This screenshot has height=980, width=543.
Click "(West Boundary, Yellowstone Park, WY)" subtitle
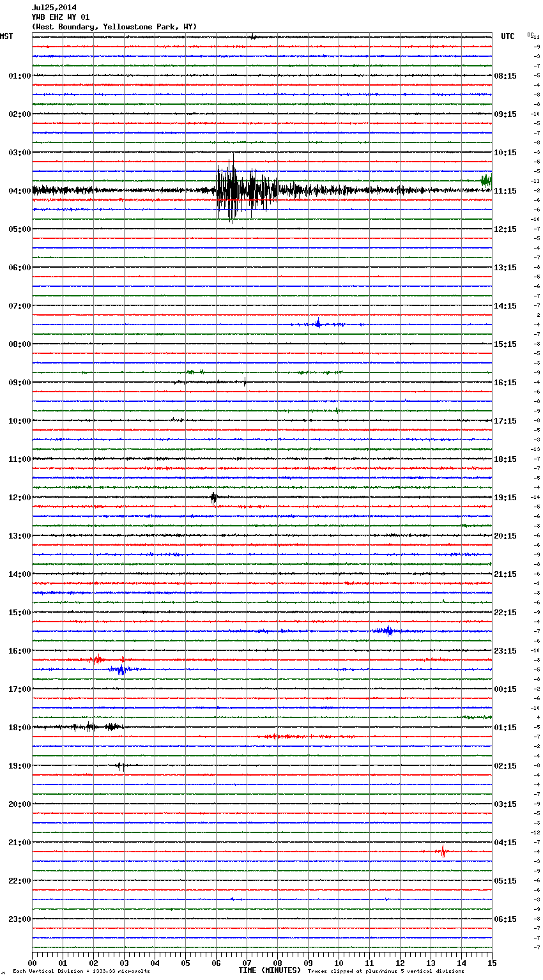pyautogui.click(x=114, y=27)
